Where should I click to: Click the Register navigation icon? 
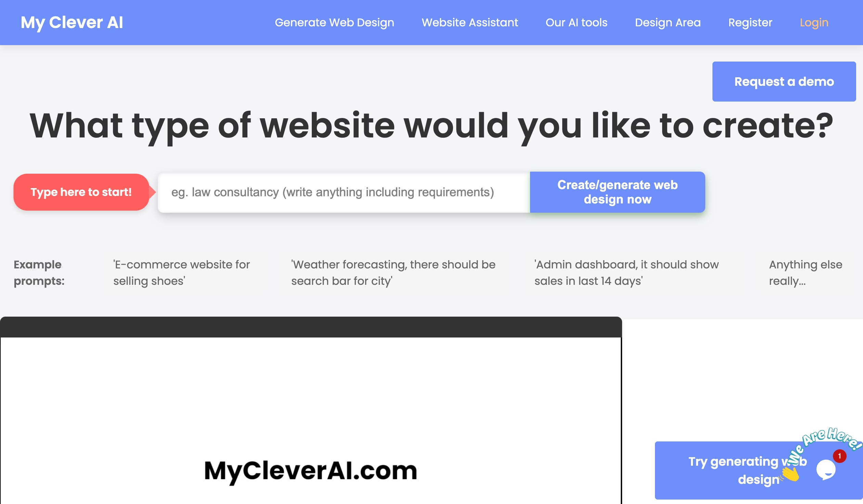[750, 22]
